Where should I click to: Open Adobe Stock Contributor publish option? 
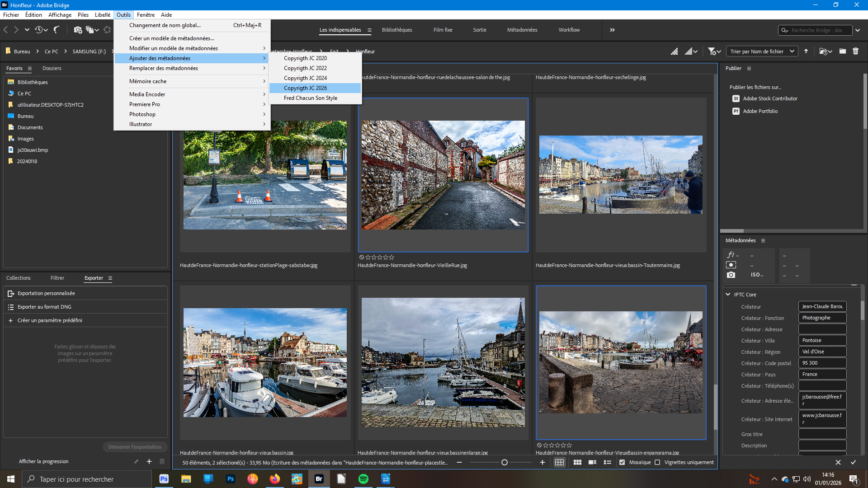click(770, 99)
